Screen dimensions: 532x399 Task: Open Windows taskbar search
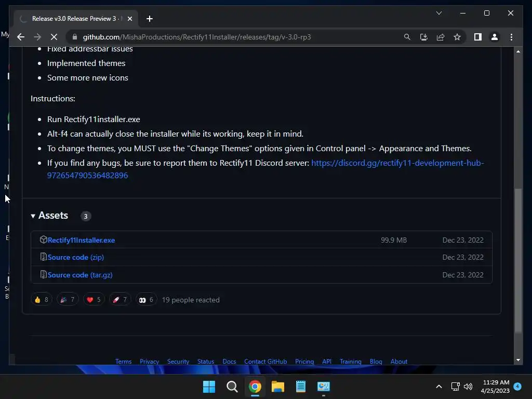pyautogui.click(x=232, y=387)
